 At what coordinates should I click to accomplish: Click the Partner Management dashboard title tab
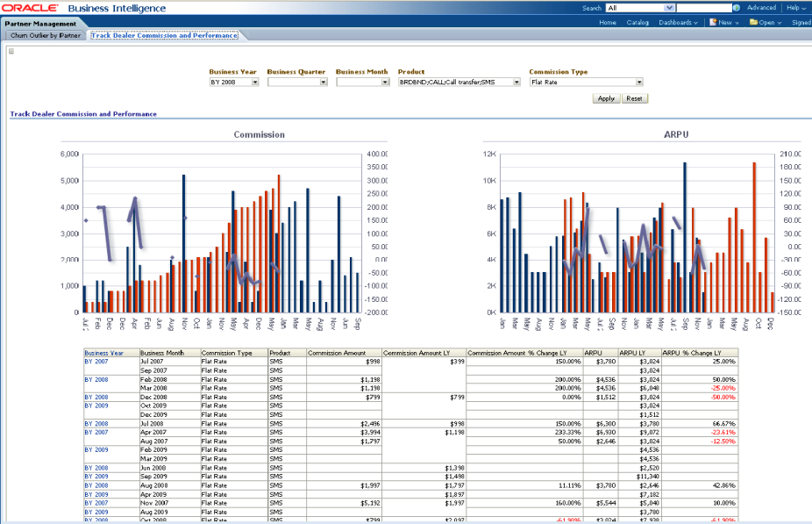pos(40,24)
